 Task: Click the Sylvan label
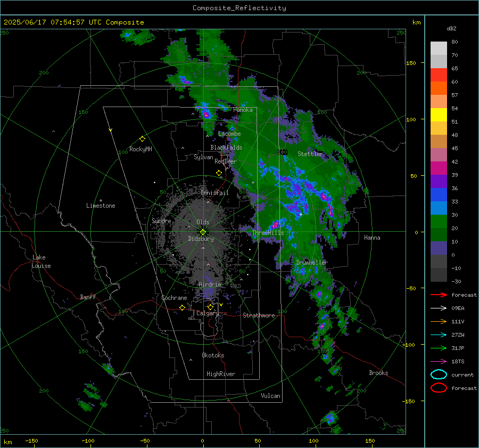pyautogui.click(x=203, y=157)
